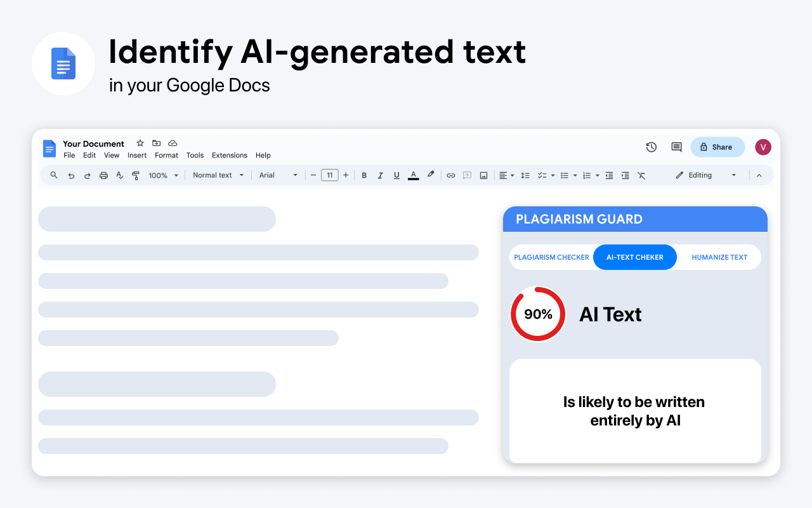This screenshot has width=812, height=508.
Task: Click the Share button
Action: (x=717, y=147)
